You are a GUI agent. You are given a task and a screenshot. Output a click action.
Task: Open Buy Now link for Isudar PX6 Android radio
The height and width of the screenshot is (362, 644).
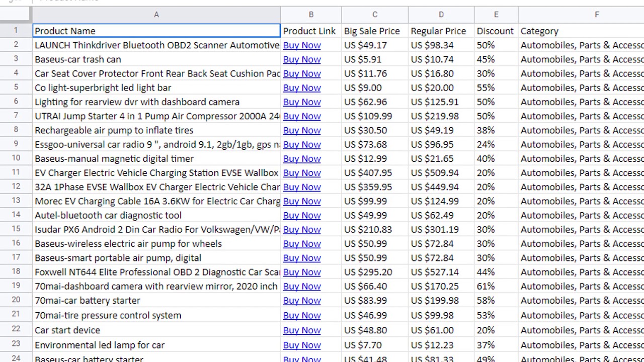pos(302,229)
